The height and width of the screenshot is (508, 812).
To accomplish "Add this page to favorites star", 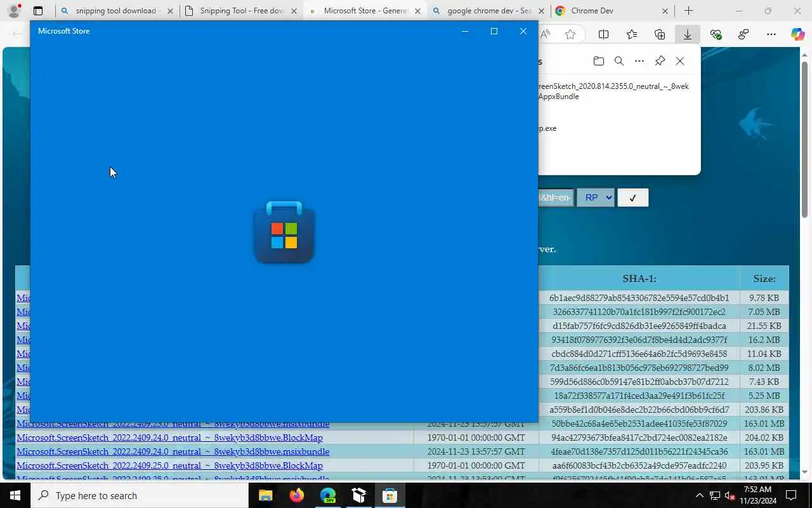I will click(570, 34).
